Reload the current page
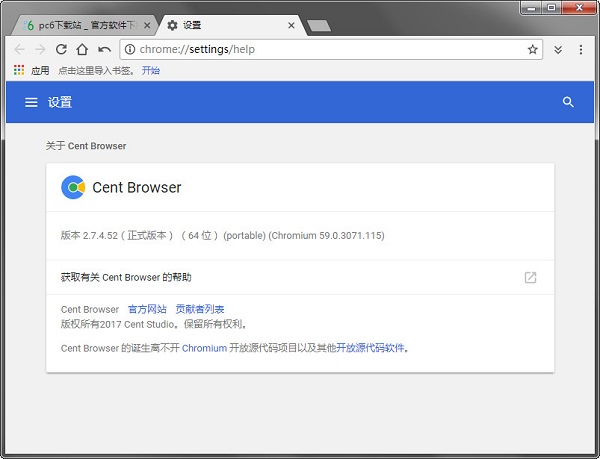This screenshot has width=600, height=459. point(61,49)
